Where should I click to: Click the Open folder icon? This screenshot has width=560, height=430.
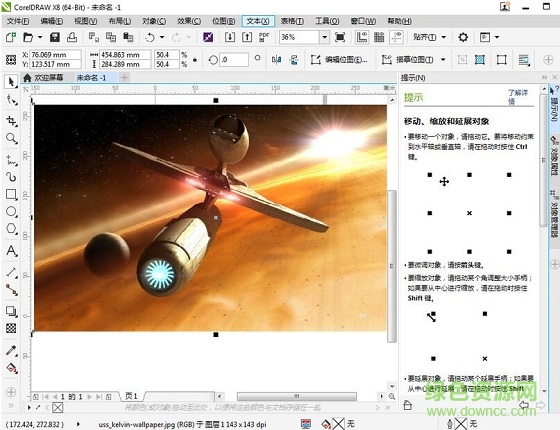(28, 37)
